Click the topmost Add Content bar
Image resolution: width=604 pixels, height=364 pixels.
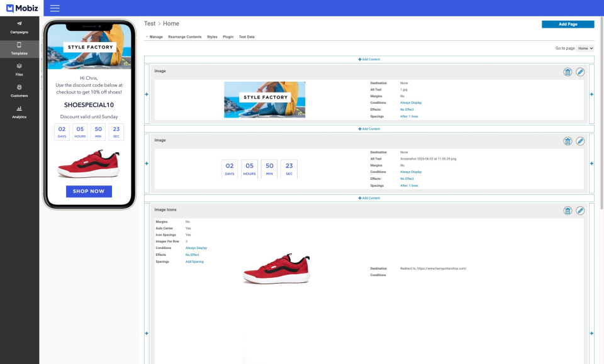pos(369,60)
